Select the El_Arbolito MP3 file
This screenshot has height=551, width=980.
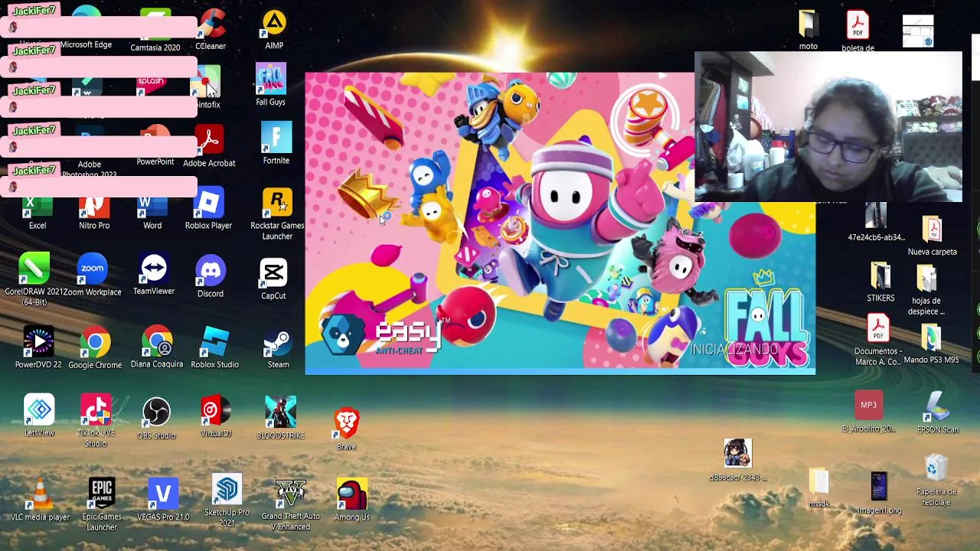point(868,412)
